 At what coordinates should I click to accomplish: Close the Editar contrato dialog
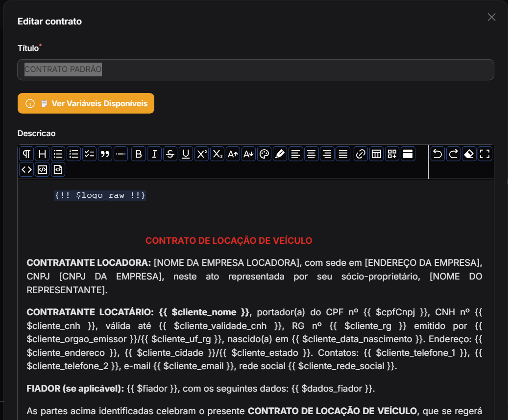[491, 17]
